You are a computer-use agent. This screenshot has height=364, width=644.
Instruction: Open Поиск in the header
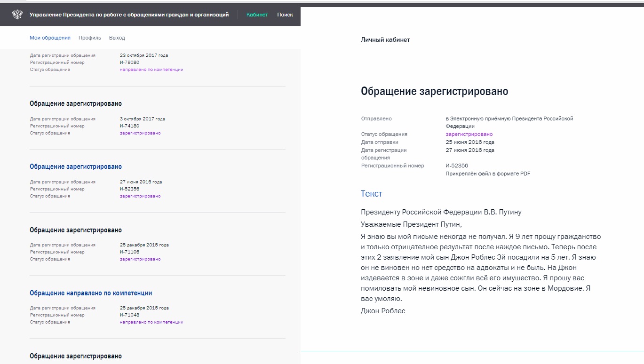point(285,15)
